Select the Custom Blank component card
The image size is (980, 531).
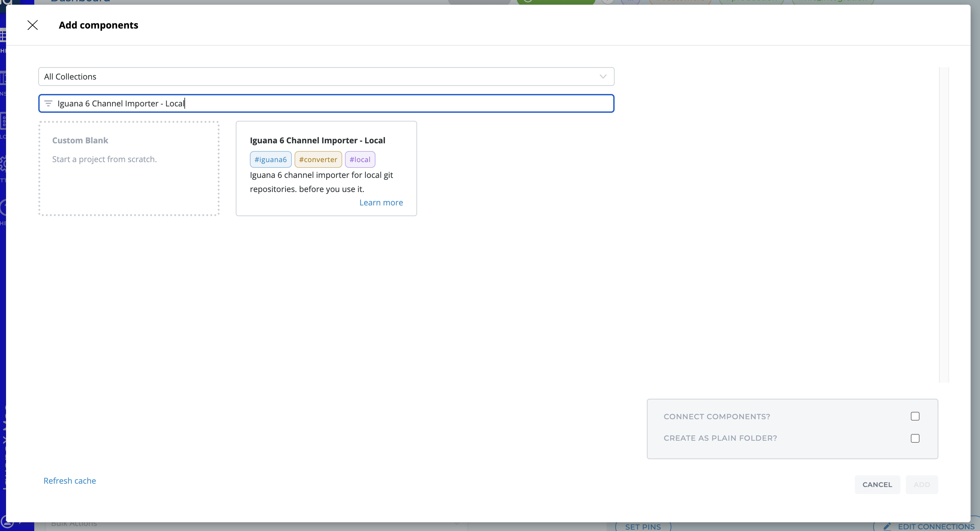[x=129, y=169]
